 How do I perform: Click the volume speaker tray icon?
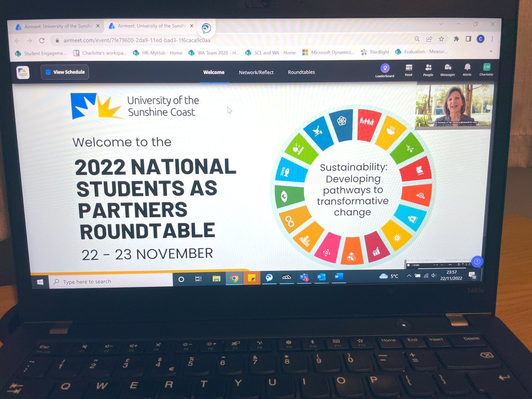pyautogui.click(x=434, y=275)
